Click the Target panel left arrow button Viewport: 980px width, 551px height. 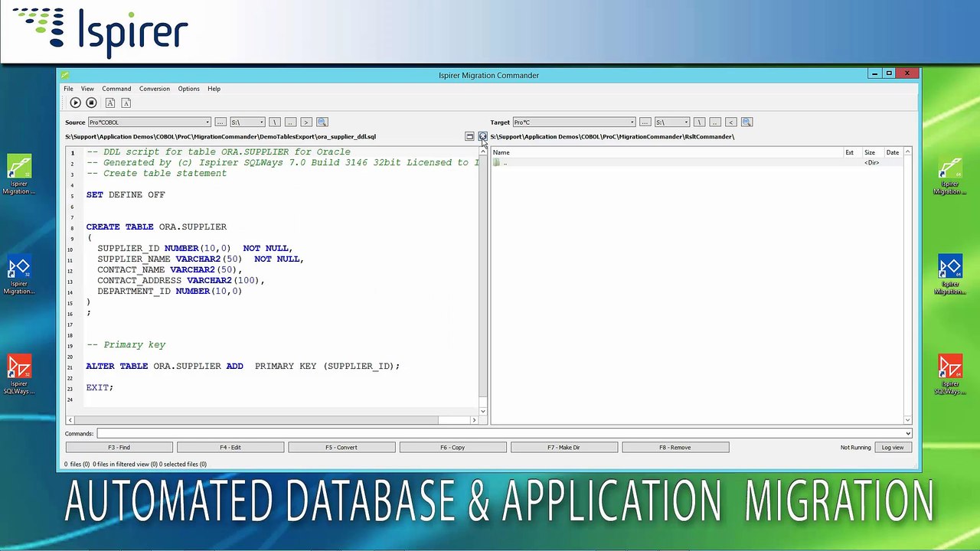tap(731, 122)
